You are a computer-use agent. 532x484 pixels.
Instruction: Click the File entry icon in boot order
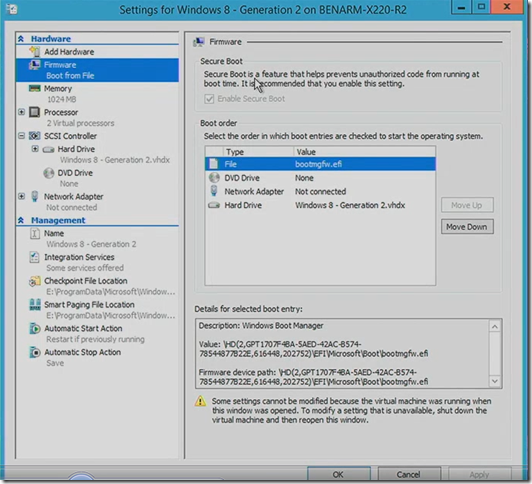pyautogui.click(x=213, y=164)
